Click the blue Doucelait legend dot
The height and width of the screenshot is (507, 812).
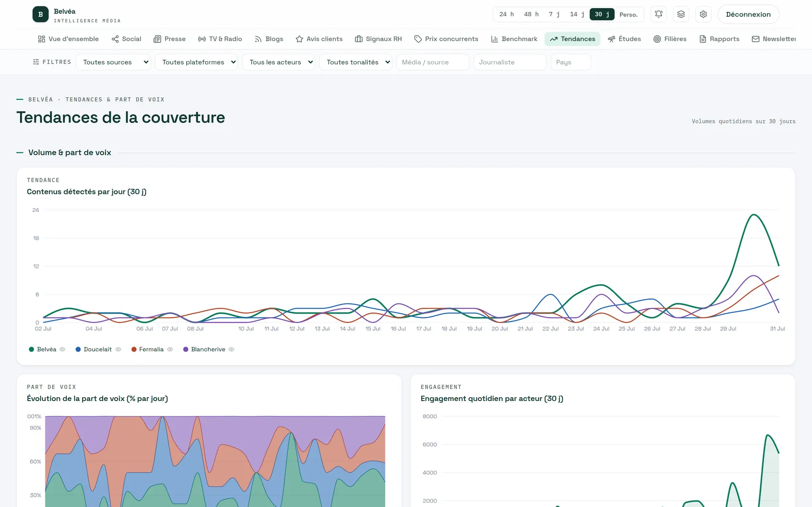pyautogui.click(x=78, y=349)
